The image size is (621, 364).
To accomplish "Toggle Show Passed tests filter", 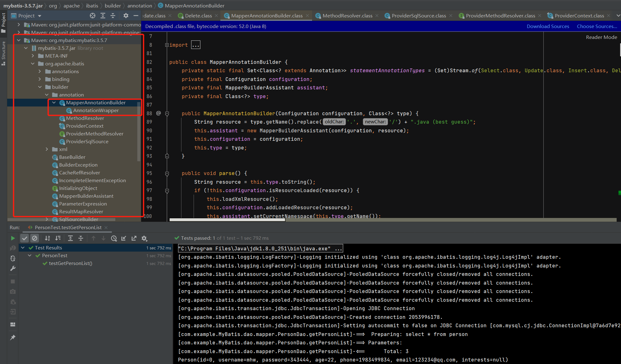I will (25, 238).
